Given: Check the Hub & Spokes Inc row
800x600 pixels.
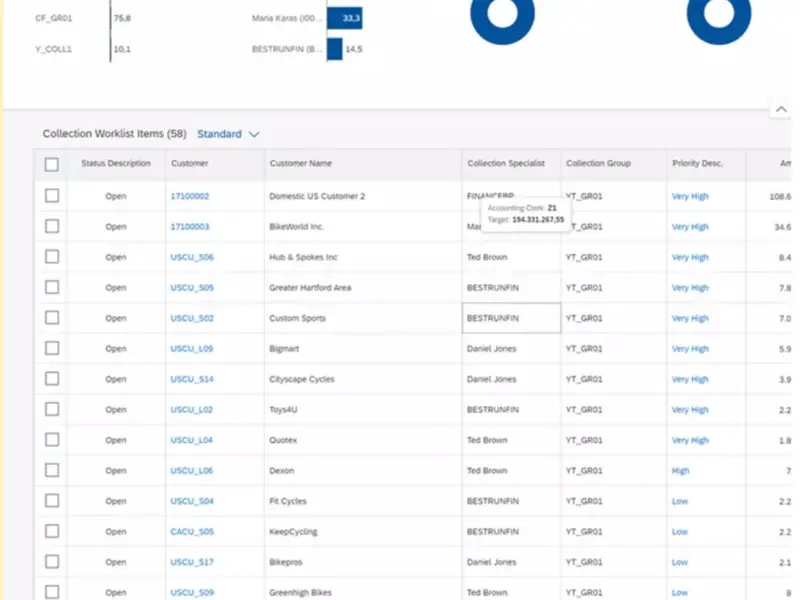Looking at the screenshot, I should pyautogui.click(x=52, y=257).
